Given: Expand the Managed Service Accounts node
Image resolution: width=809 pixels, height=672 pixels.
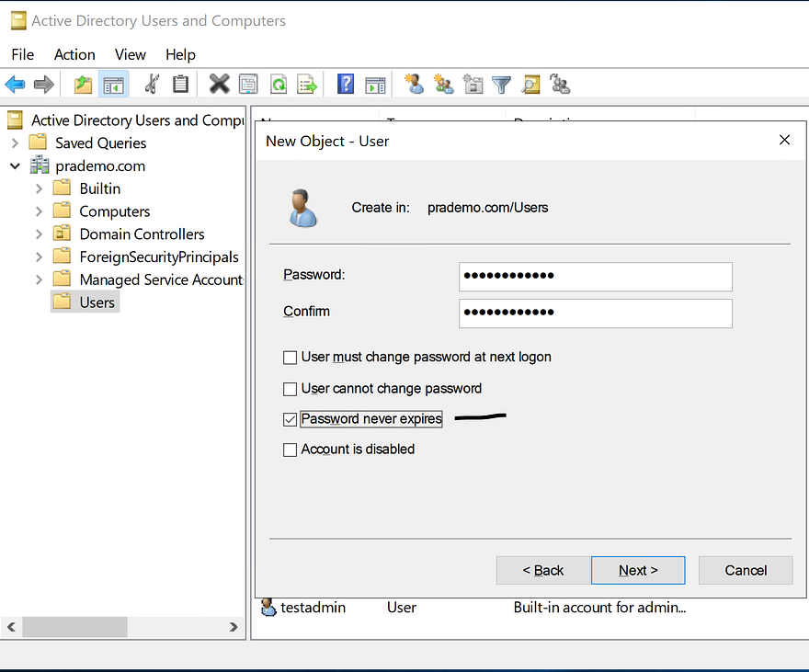Looking at the screenshot, I should point(39,279).
